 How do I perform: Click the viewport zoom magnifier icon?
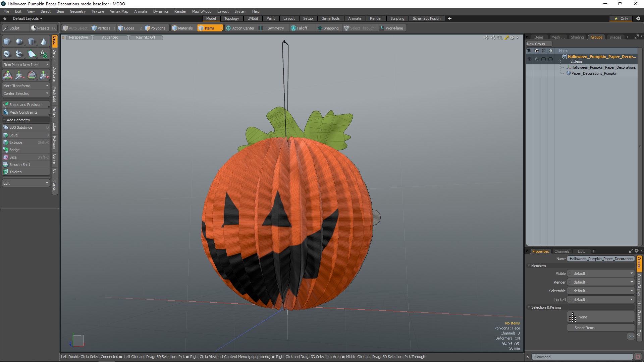coord(500,38)
